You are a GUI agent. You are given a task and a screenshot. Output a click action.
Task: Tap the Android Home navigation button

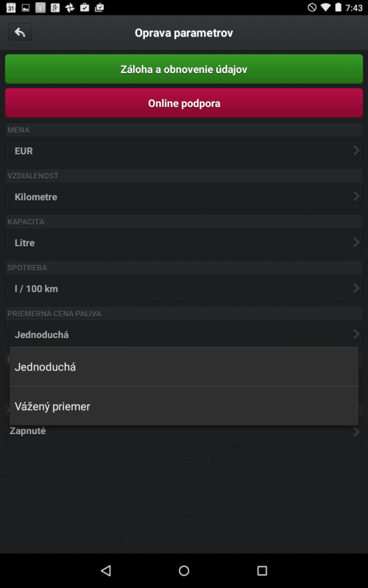pyautogui.click(x=184, y=570)
